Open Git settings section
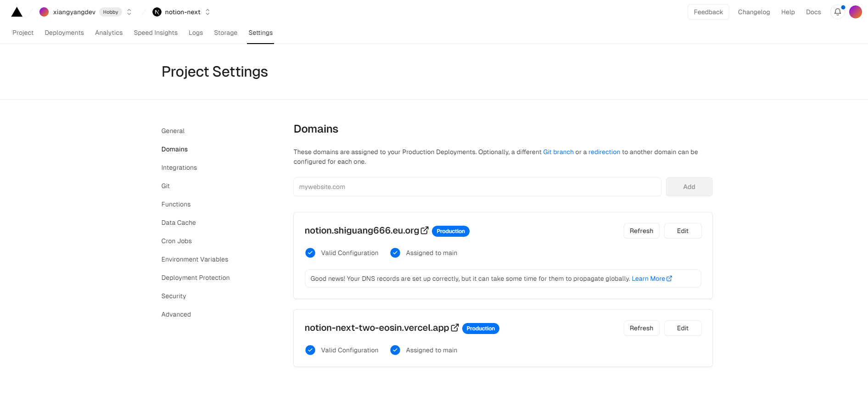This screenshot has width=868, height=401. click(x=166, y=186)
